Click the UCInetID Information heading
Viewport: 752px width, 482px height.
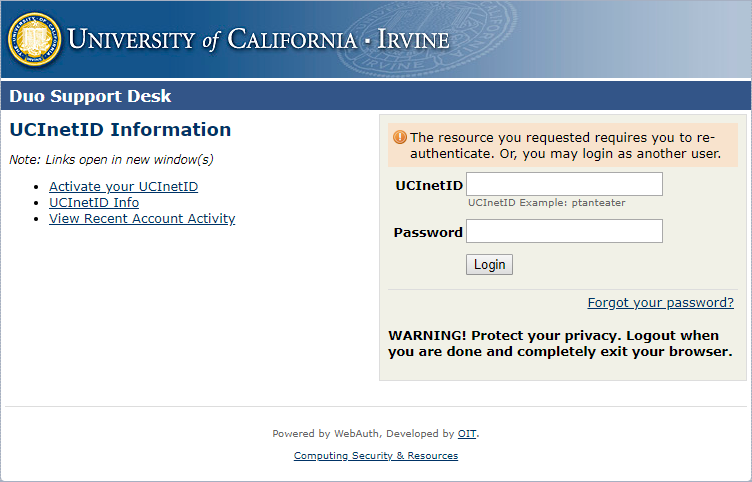click(120, 130)
